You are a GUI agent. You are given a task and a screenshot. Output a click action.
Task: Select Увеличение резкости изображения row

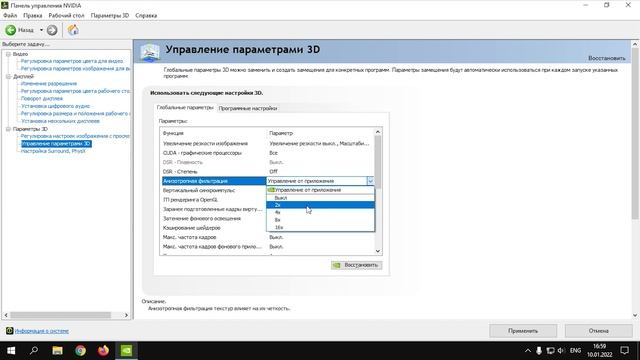267,143
